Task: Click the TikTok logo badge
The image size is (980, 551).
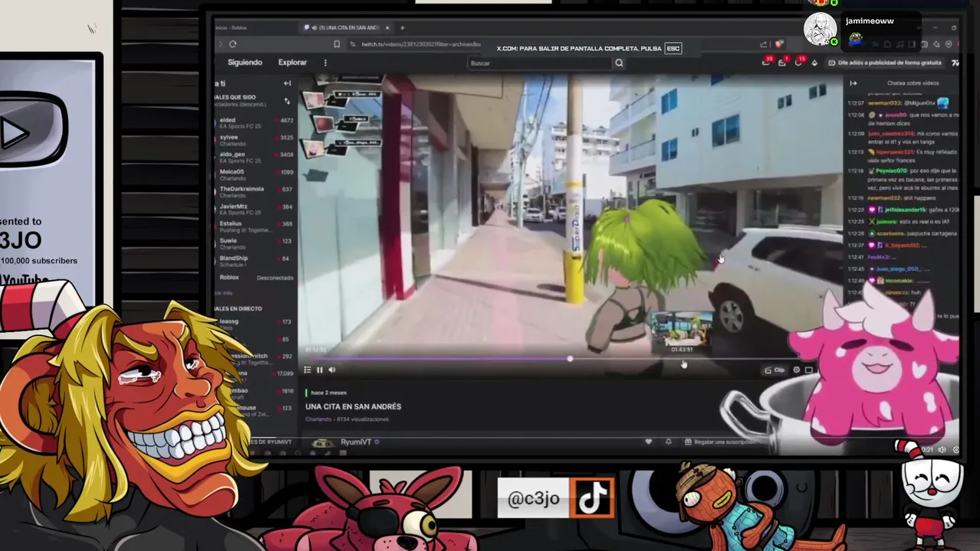Action: tap(592, 498)
